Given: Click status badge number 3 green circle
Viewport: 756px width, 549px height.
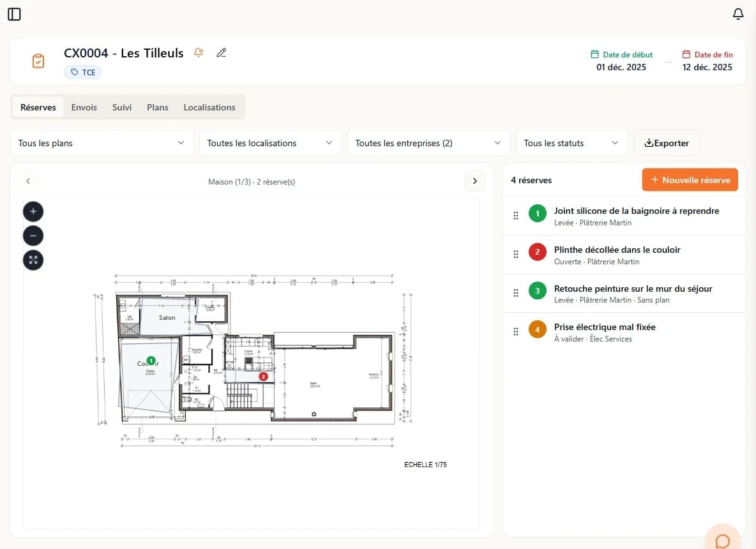Looking at the screenshot, I should click(x=537, y=291).
